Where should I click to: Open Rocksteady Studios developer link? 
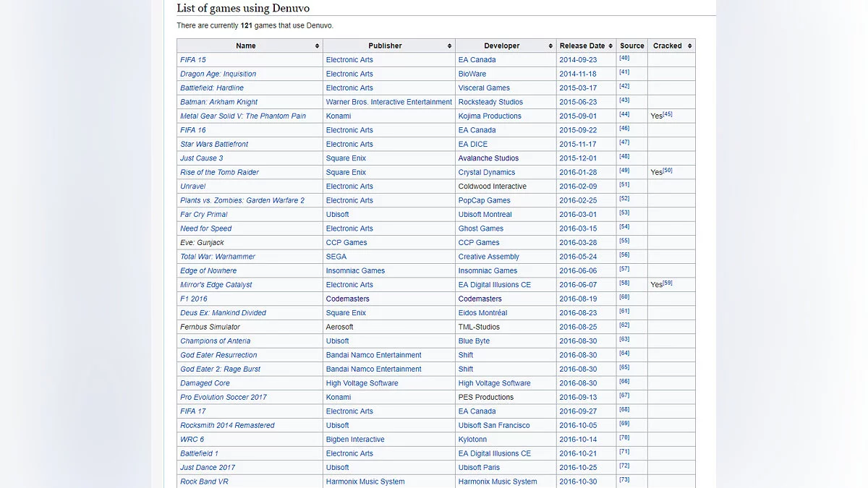(x=490, y=102)
